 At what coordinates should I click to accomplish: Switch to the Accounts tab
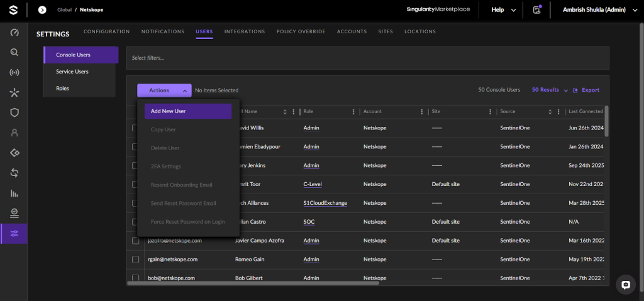coord(352,31)
